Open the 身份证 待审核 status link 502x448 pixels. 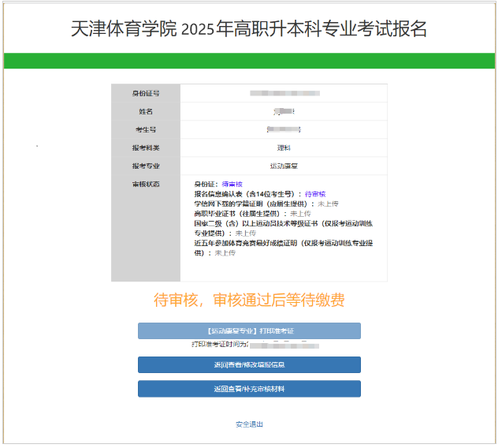click(x=234, y=185)
